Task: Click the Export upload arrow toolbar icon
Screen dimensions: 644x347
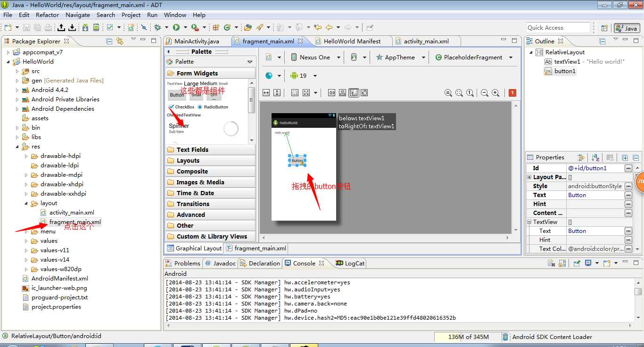Action: [61, 27]
